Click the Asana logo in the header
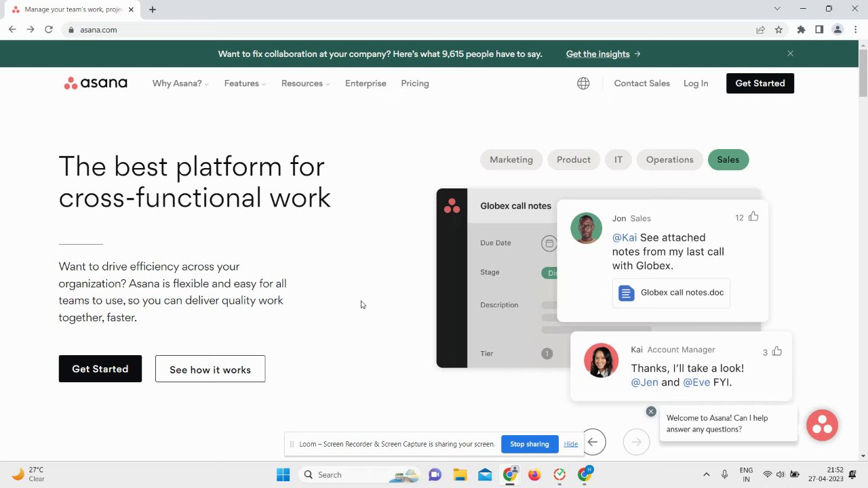Viewport: 868px width, 488px height. pos(96,83)
